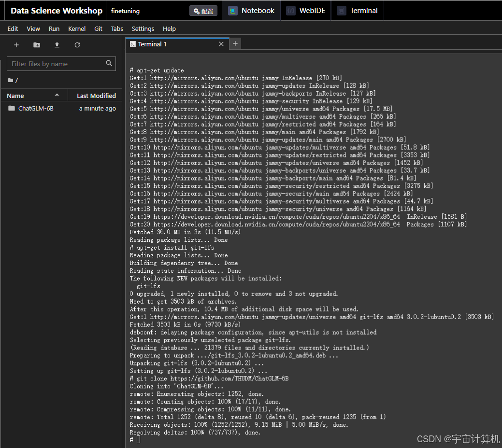
Task: Click the root slash breadcrumb path
Action: [16, 80]
